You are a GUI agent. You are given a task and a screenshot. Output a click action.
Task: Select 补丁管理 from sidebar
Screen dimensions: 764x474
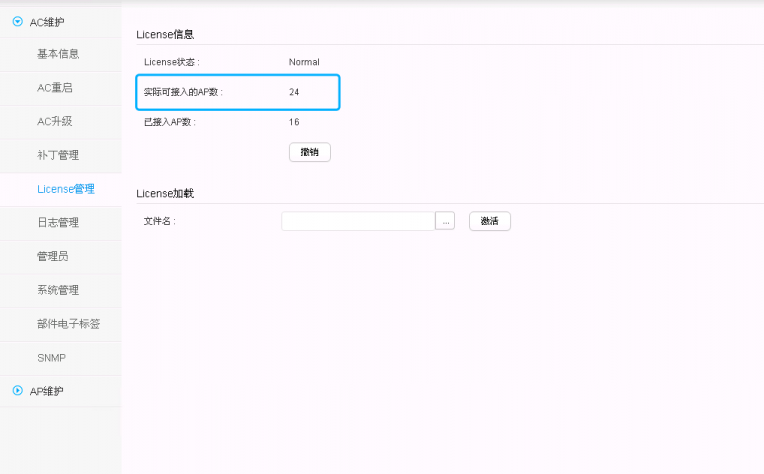click(58, 155)
